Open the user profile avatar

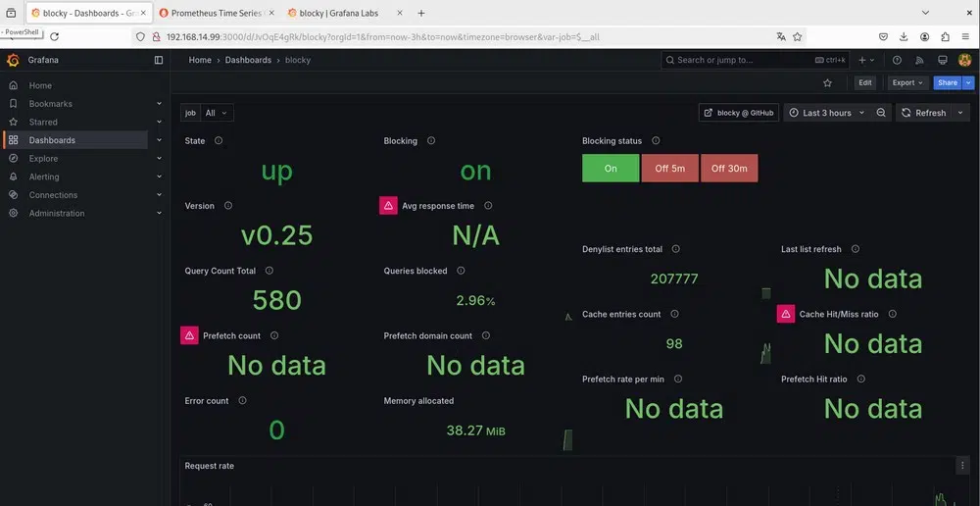tap(965, 60)
